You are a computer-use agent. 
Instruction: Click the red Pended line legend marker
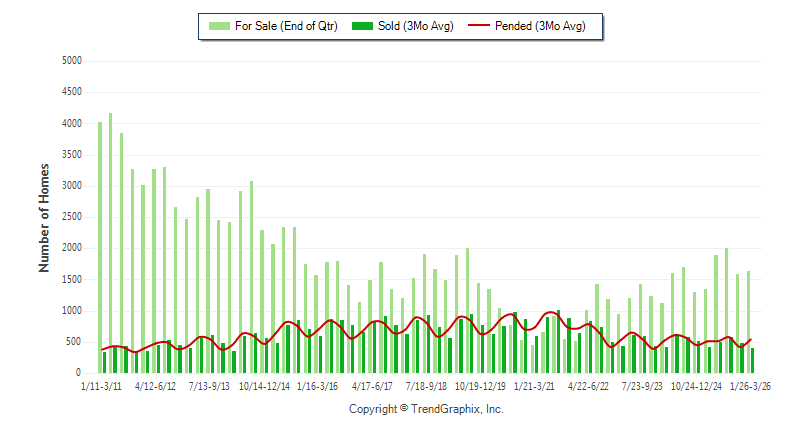pyautogui.click(x=505, y=26)
